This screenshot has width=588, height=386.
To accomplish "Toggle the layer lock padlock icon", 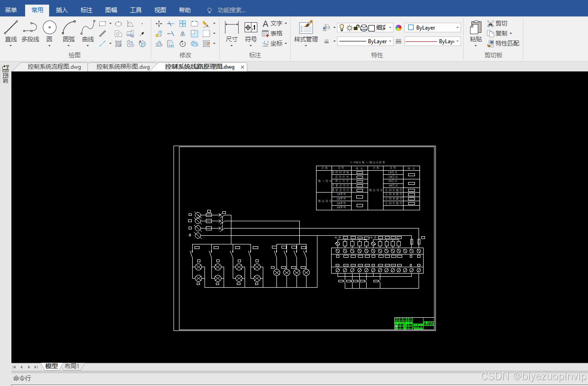I will (357, 28).
